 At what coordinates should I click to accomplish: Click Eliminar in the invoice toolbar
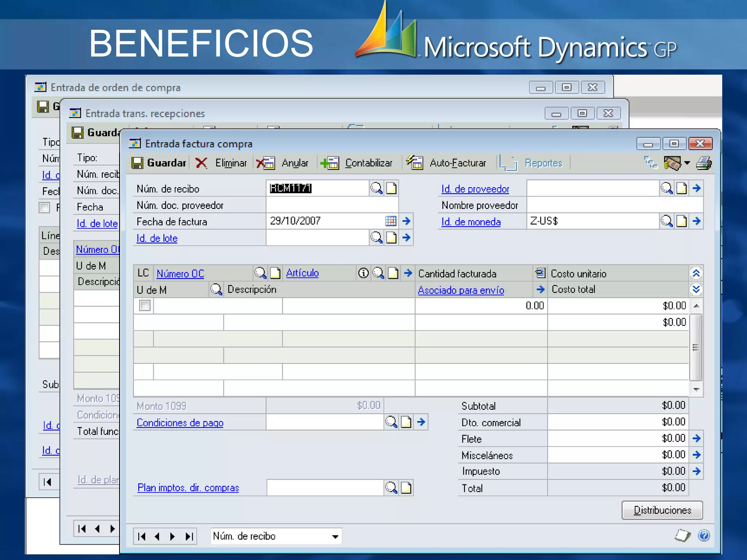tap(221, 163)
